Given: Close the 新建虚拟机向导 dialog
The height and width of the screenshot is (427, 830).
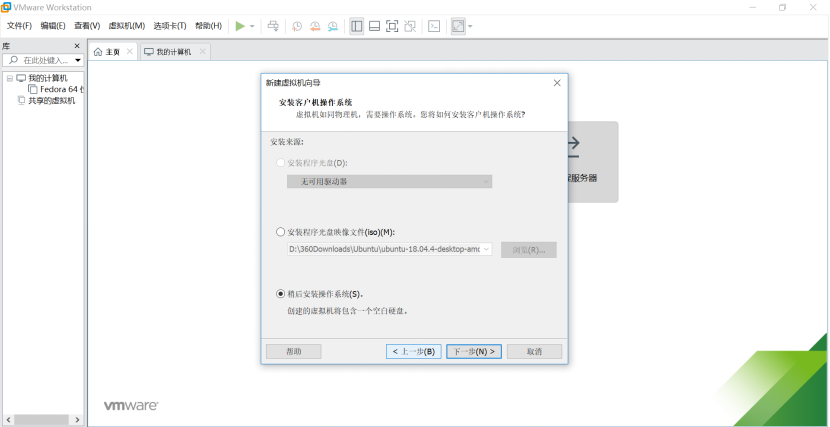Looking at the screenshot, I should tap(557, 83).
